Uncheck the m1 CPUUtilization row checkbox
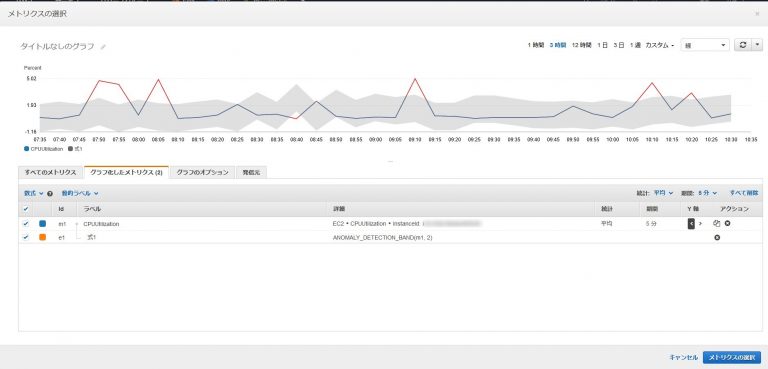This screenshot has height=369, width=768. (26, 223)
